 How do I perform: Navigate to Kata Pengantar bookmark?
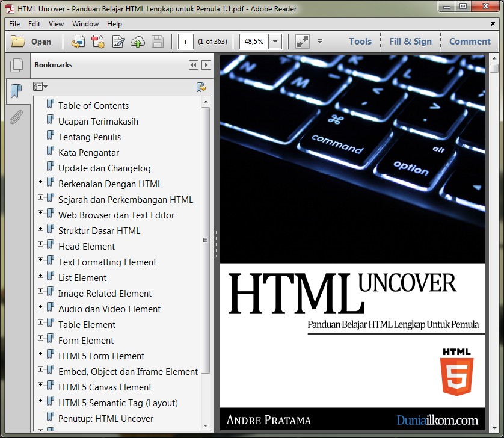pos(89,153)
